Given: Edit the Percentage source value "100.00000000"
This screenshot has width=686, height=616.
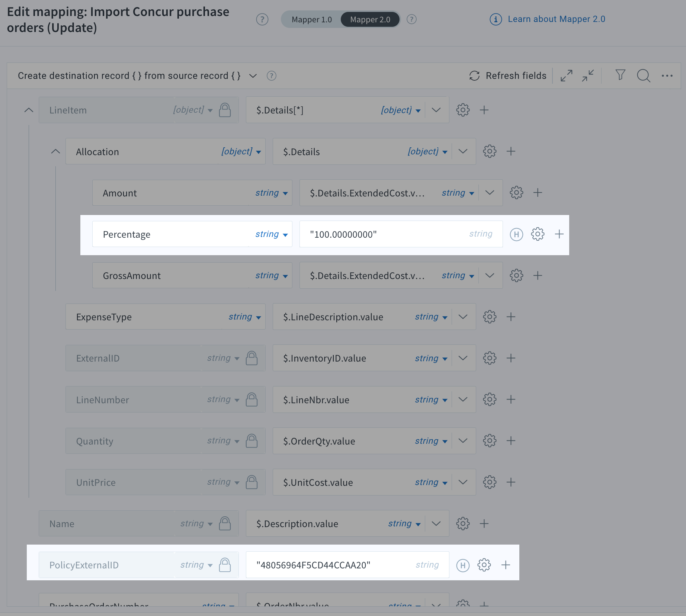Looking at the screenshot, I should click(401, 234).
